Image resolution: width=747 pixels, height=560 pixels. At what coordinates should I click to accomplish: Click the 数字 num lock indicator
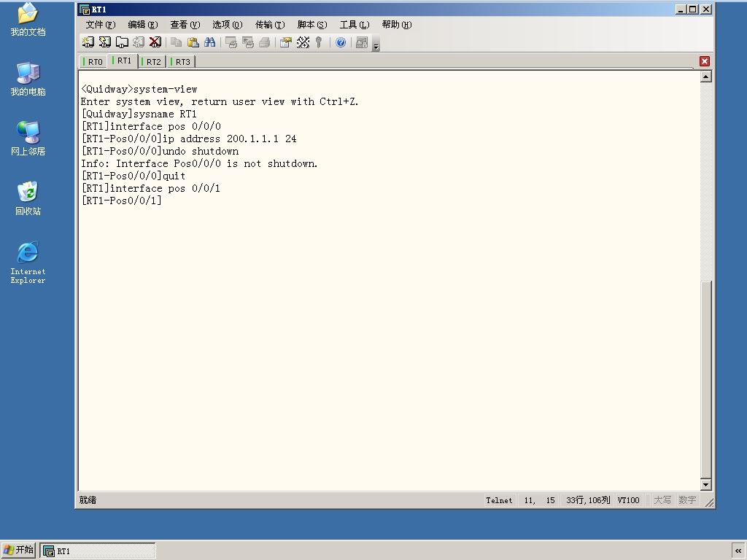click(687, 500)
